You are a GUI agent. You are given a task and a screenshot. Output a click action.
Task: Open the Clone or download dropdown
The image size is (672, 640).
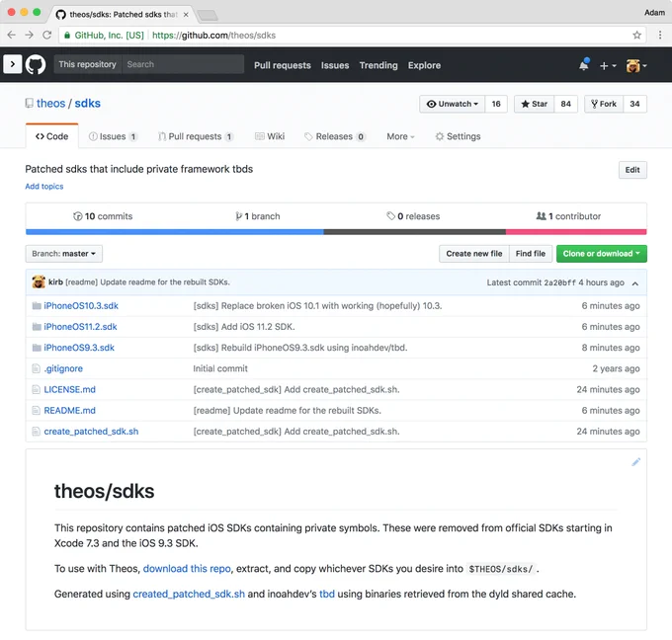click(x=601, y=254)
